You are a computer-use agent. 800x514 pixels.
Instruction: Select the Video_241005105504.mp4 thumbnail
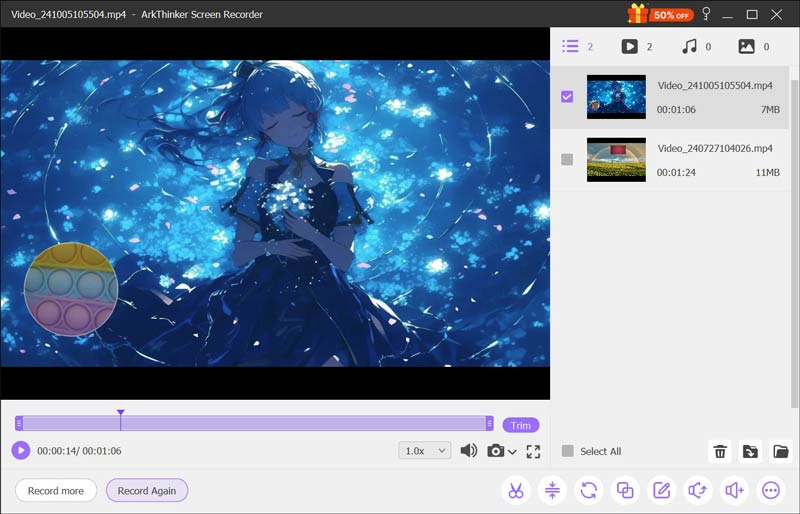[616, 96]
